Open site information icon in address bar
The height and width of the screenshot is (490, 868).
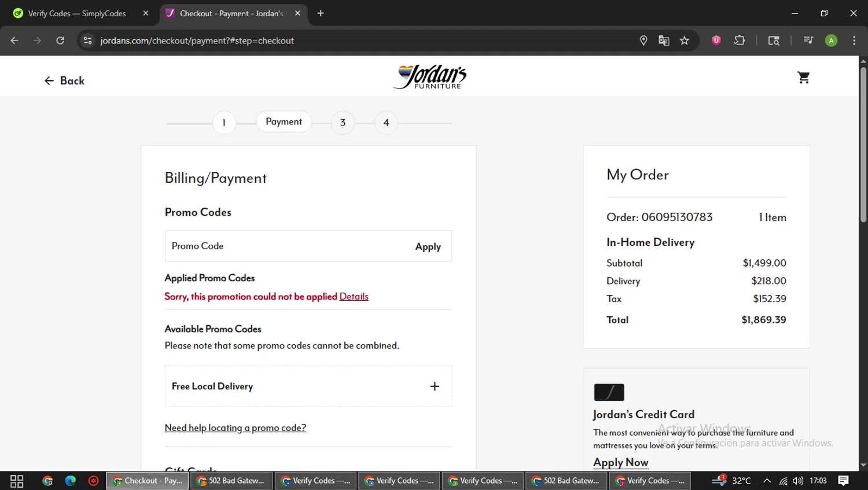tap(88, 40)
